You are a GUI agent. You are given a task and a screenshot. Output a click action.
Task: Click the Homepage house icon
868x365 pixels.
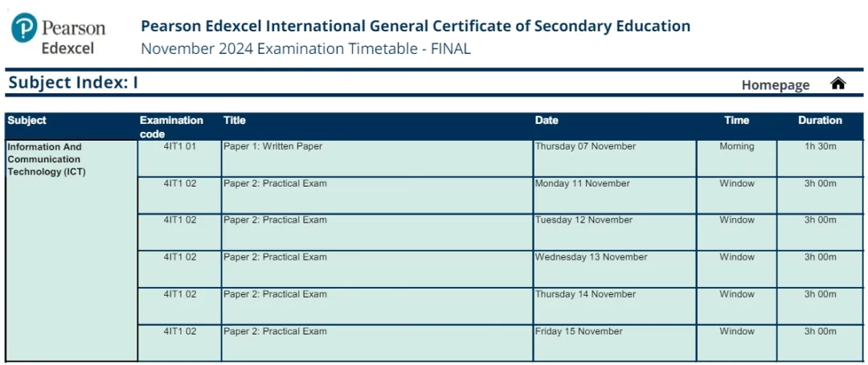pyautogui.click(x=838, y=84)
